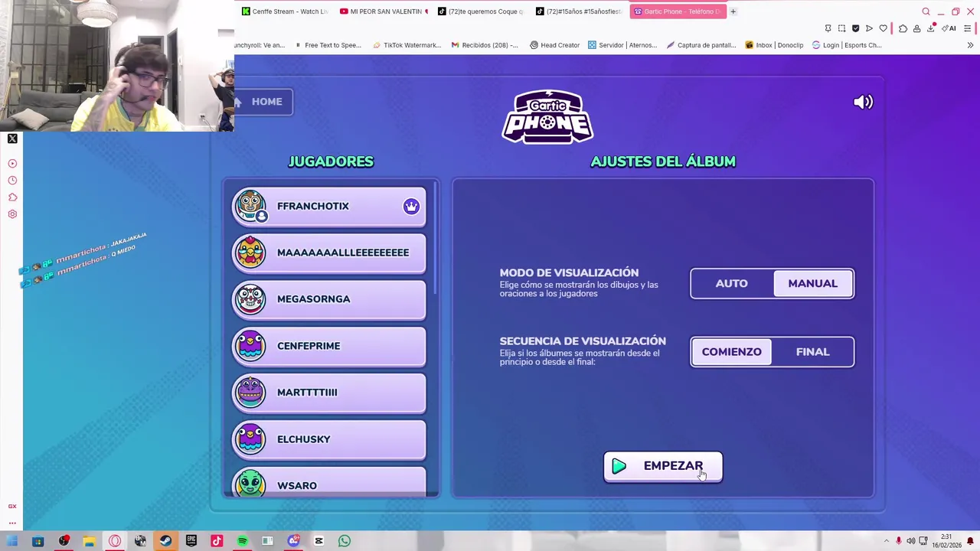The width and height of the screenshot is (980, 551).
Task: Open a new browser tab
Action: (733, 11)
